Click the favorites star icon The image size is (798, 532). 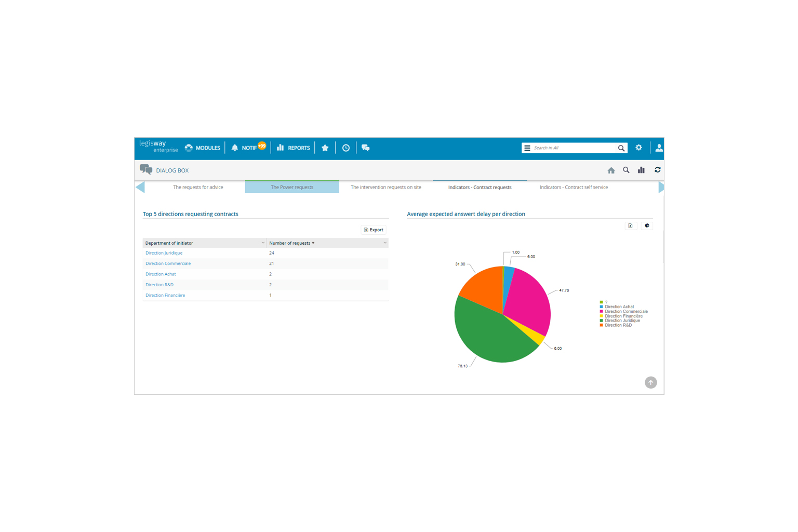325,148
